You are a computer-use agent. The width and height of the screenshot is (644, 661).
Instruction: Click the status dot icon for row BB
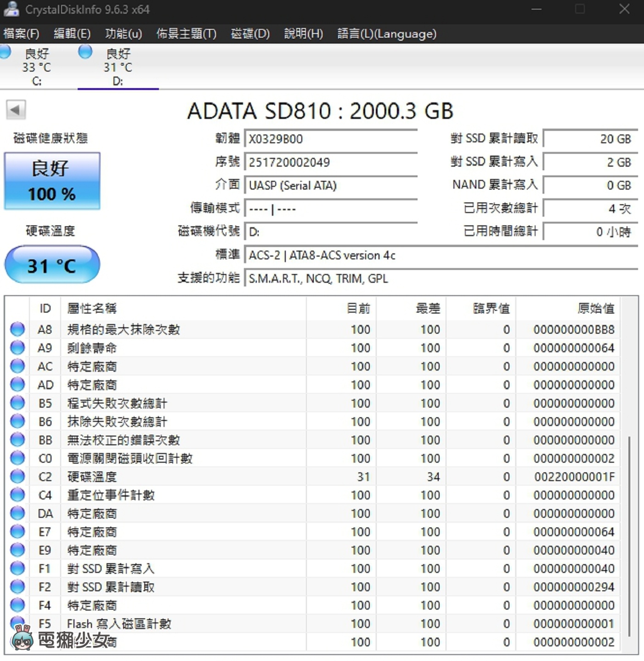(x=17, y=439)
